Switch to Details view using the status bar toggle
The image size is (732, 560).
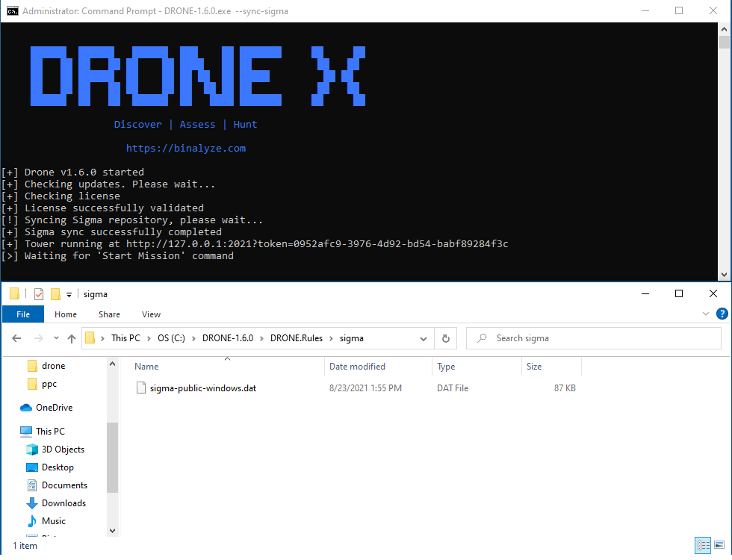pyautogui.click(x=703, y=545)
